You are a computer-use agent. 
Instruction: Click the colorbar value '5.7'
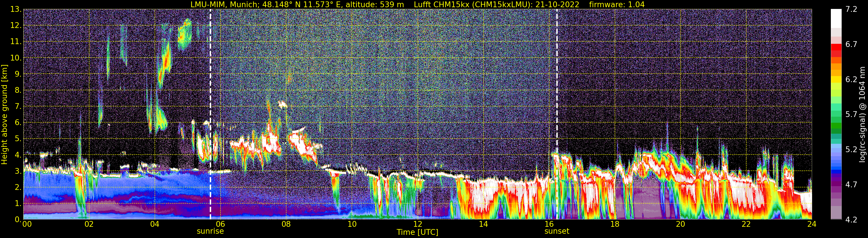pyautogui.click(x=851, y=115)
